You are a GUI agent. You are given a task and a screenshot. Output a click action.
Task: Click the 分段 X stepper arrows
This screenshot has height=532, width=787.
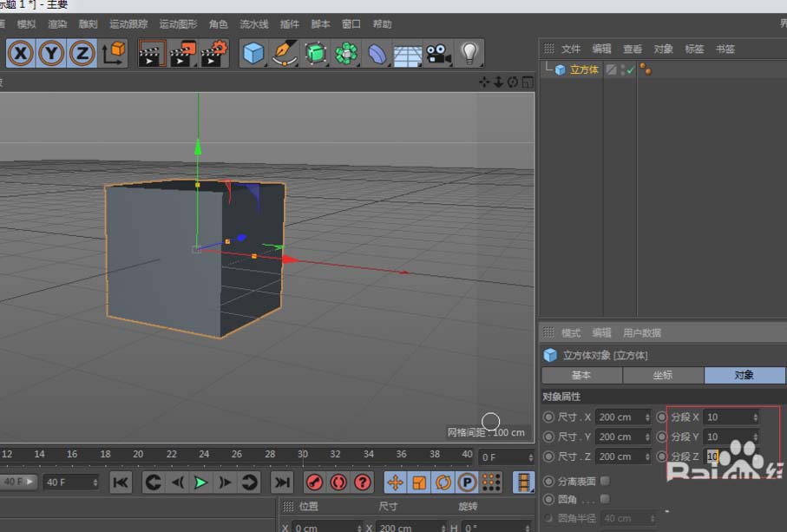click(754, 417)
